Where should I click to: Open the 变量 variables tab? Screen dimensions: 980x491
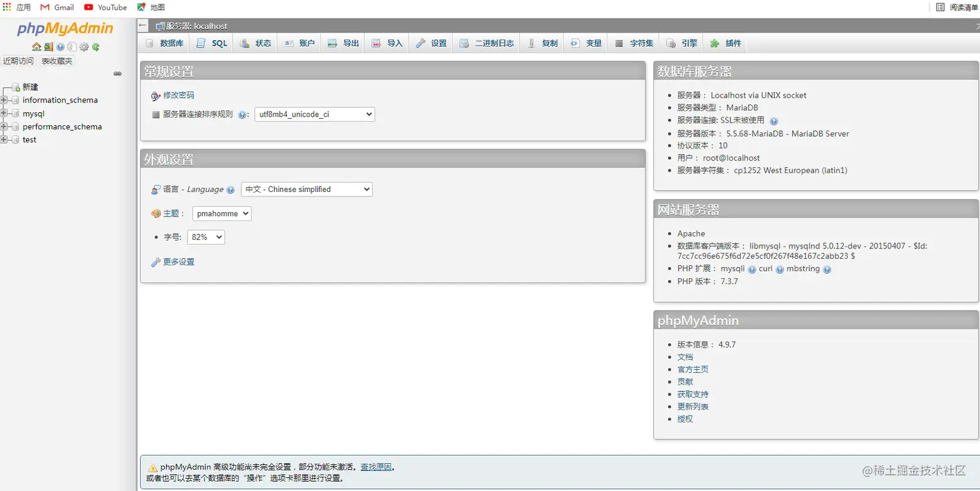pyautogui.click(x=587, y=43)
